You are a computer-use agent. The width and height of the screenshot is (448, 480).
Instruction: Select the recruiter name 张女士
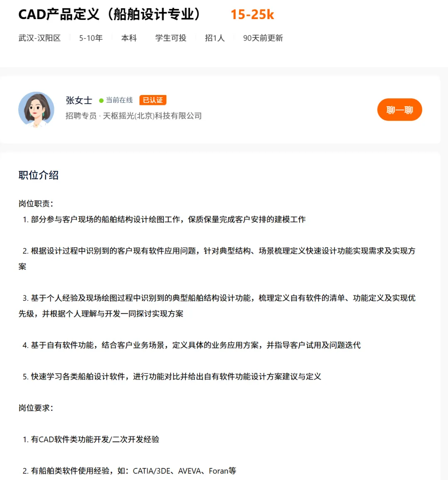(x=79, y=100)
